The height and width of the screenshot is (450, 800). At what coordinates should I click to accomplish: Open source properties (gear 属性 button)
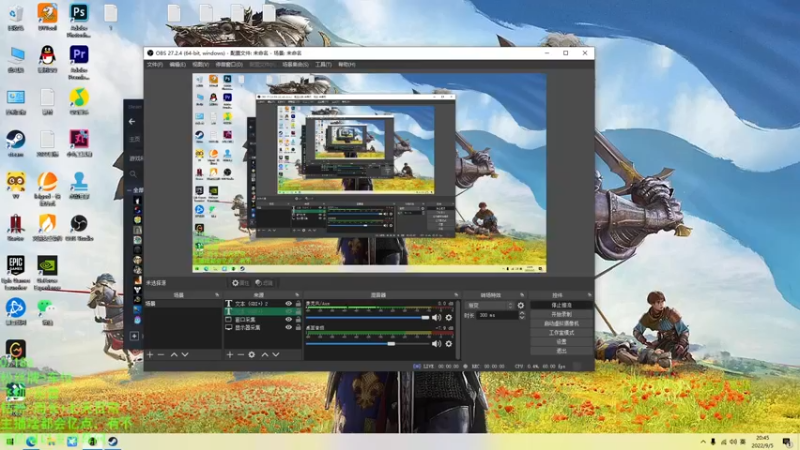(240, 283)
